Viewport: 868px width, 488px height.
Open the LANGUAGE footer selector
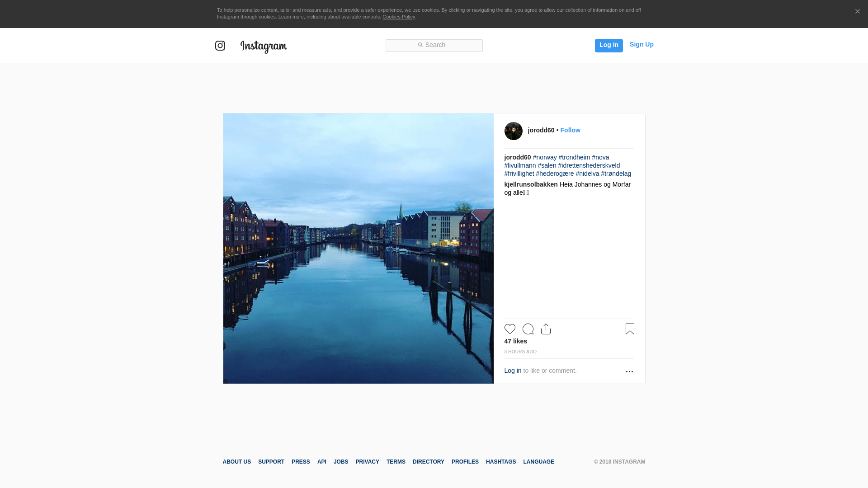click(538, 462)
